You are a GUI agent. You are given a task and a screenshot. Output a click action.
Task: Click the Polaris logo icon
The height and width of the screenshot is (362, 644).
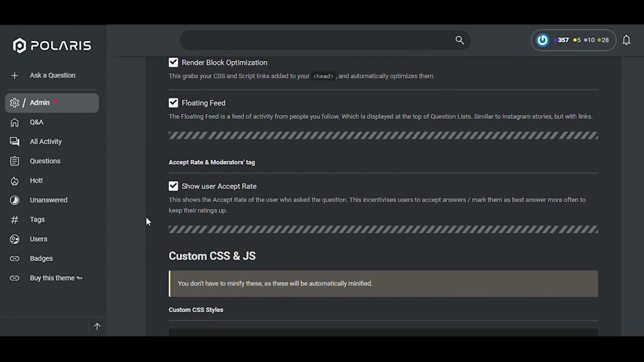(19, 46)
